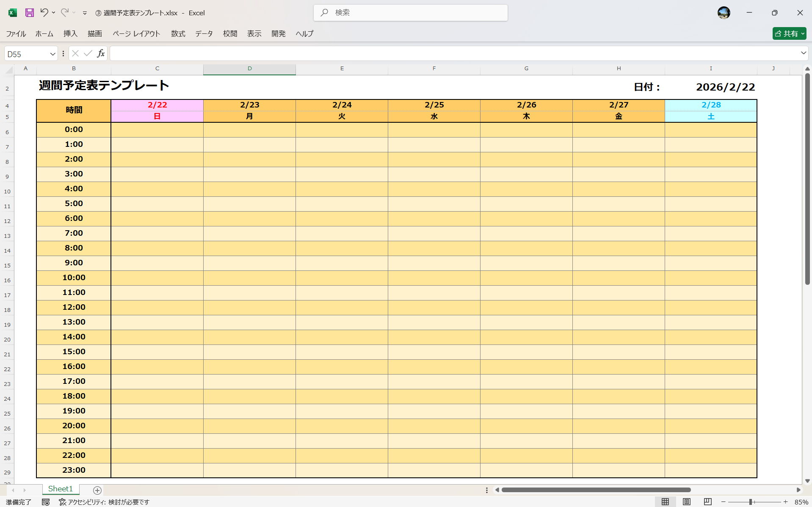Screen dimensions: 812x507
Task: Undo the last action
Action: 44,13
